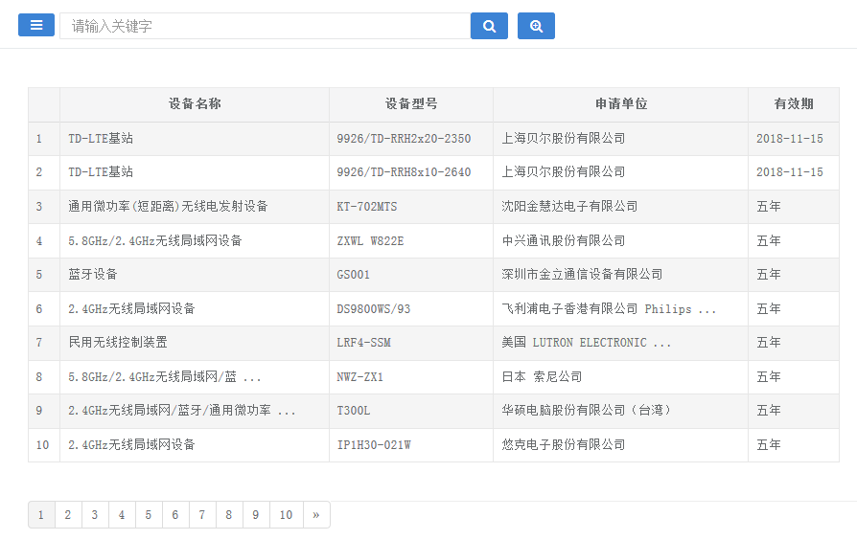Click the 请输入关键字 keyword input field
The image size is (857, 540).
(264, 26)
